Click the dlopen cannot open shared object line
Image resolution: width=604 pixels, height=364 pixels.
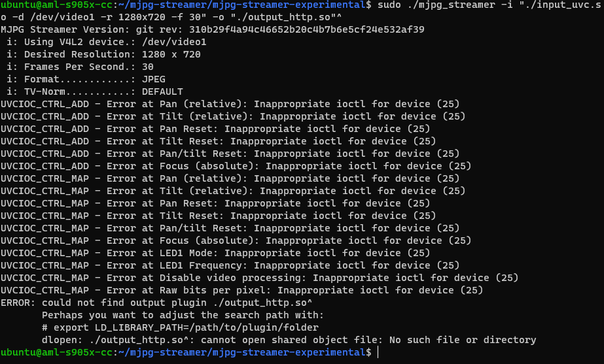click(x=289, y=340)
